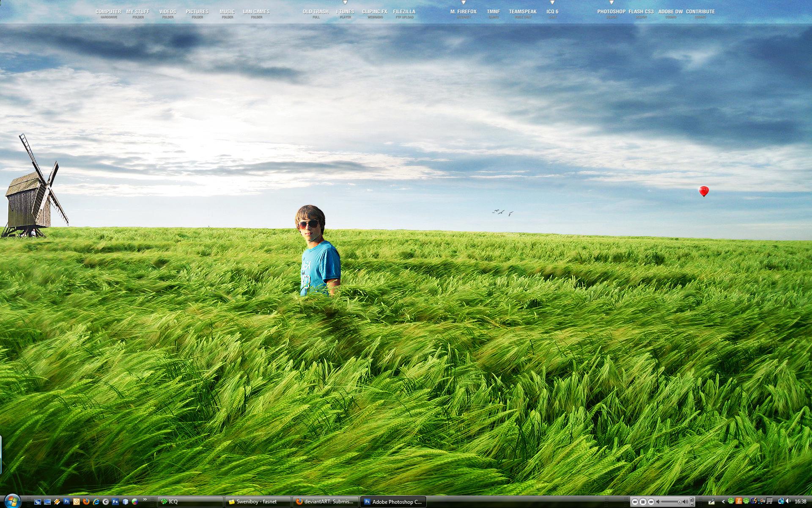Switch to ICQ taskbar window
This screenshot has width=812, height=508.
click(x=190, y=502)
